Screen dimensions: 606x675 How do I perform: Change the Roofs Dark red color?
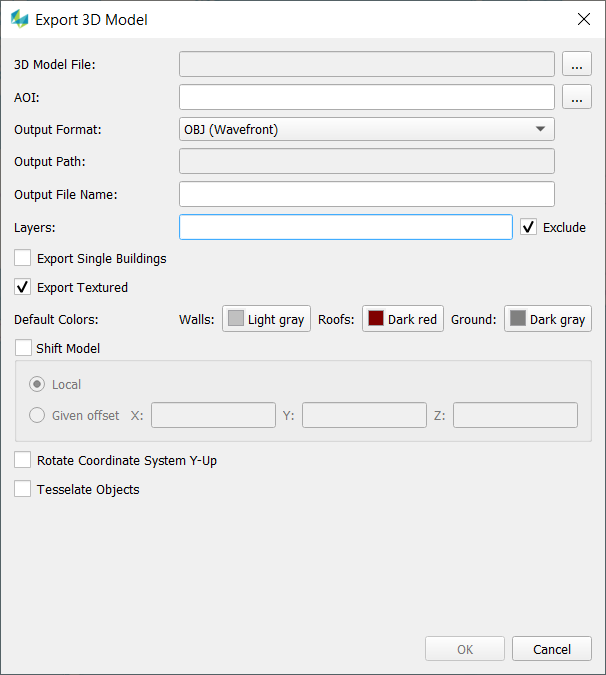click(x=403, y=319)
